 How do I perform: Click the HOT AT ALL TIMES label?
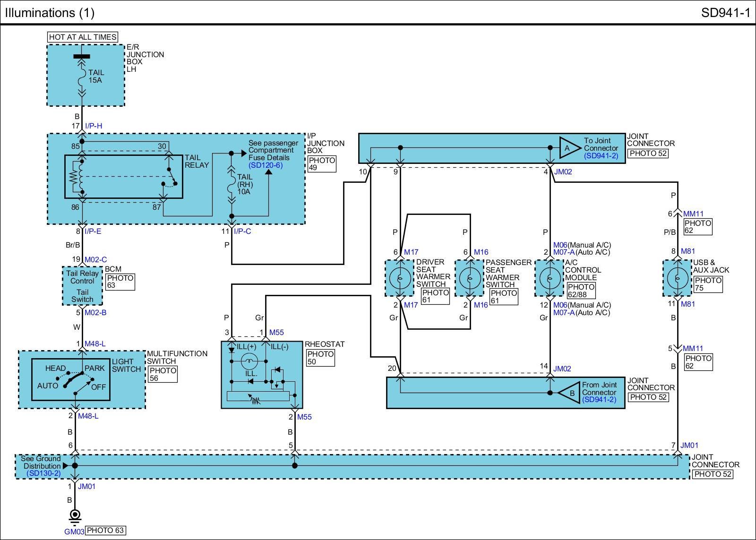click(83, 37)
